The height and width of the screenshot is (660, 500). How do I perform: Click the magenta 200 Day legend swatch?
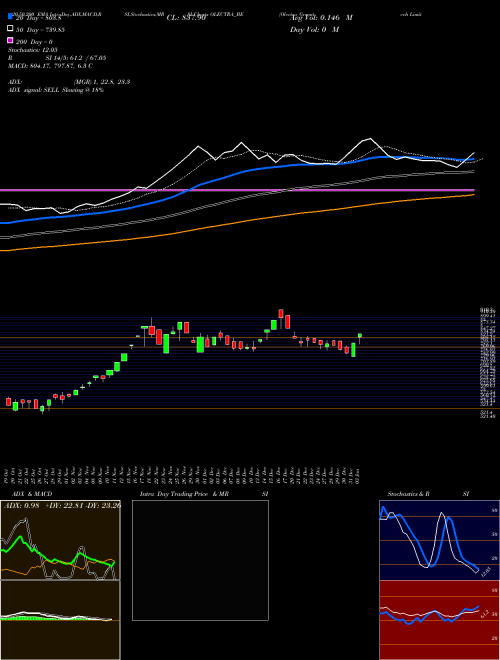pyautogui.click(x=10, y=41)
